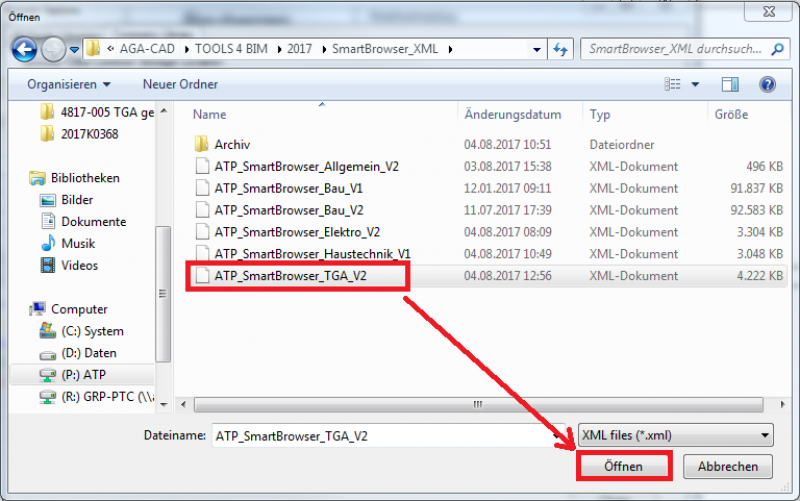Viewport: 800px width, 501px height.
Task: Expand the Dateiname combo box arrow
Action: click(x=556, y=435)
